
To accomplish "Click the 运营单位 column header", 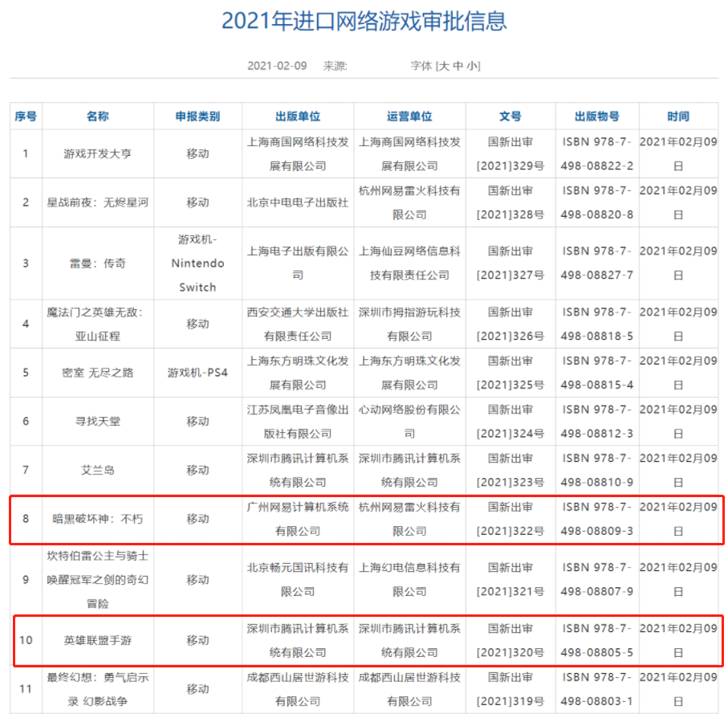I will [409, 116].
